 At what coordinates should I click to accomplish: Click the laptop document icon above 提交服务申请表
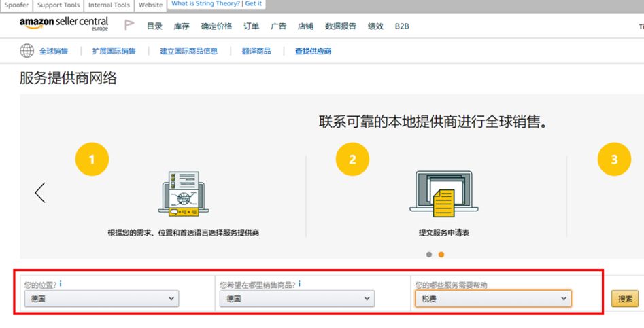(x=443, y=193)
